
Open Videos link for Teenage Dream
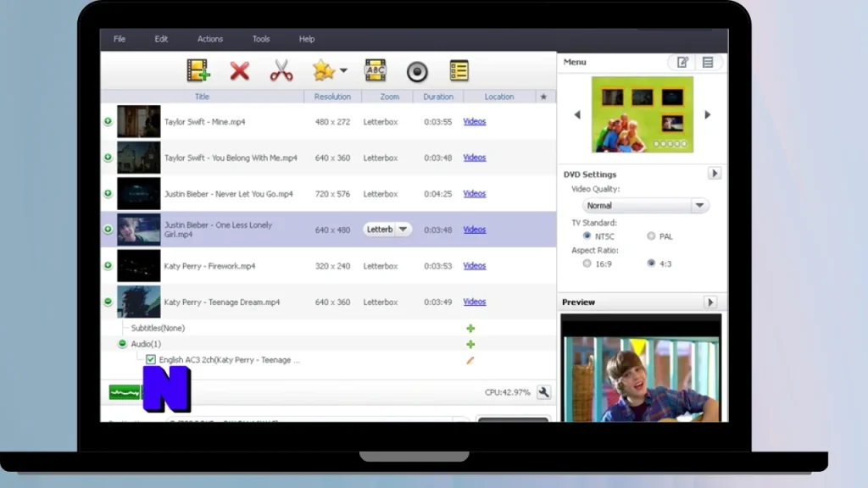[x=475, y=302]
